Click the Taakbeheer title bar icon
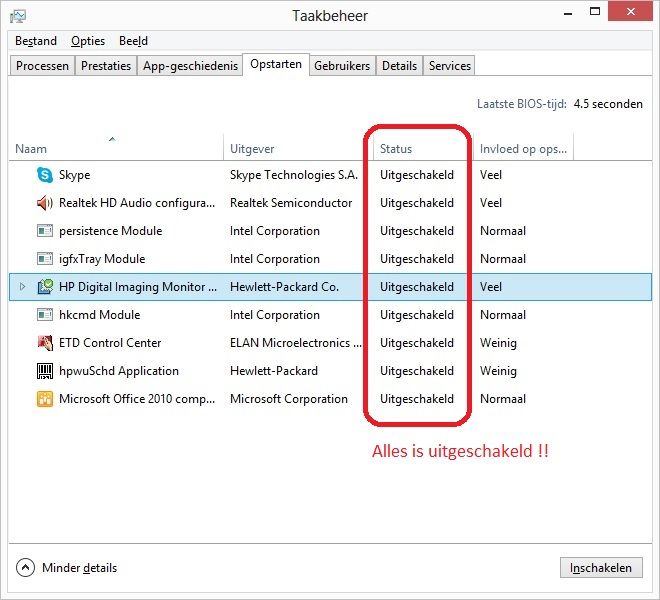 point(18,16)
